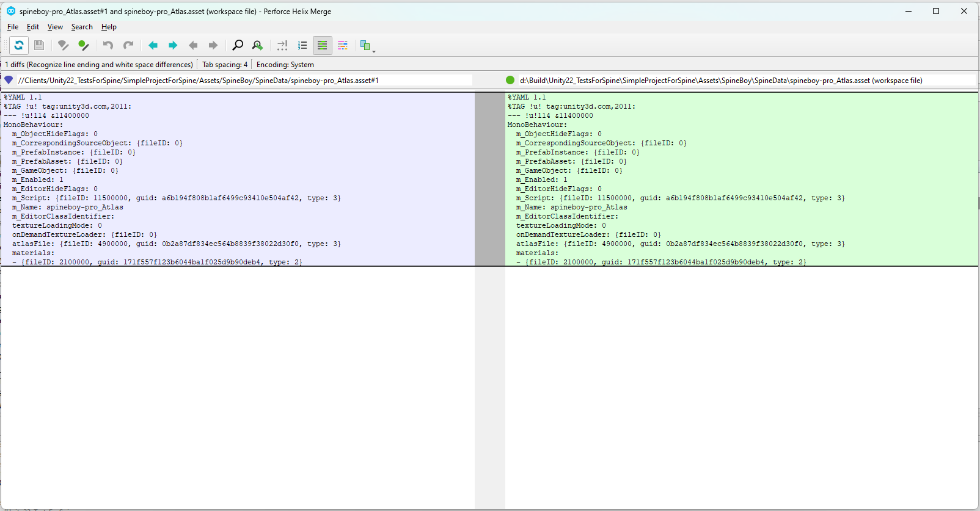The image size is (980, 511).
Task: Click the Find next magnifier-arrow icon
Action: coord(258,45)
